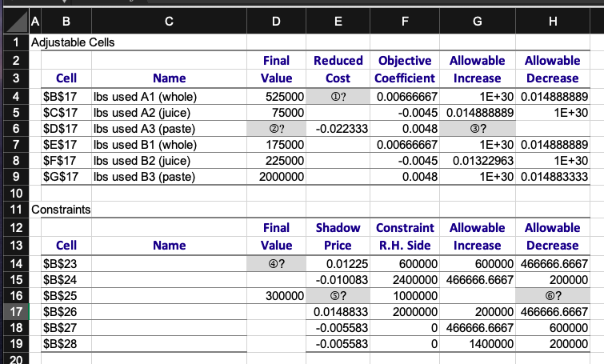Screen dimensions: 604x364
Task: Click allowable decrease 0.014883333
Action: tap(553, 177)
